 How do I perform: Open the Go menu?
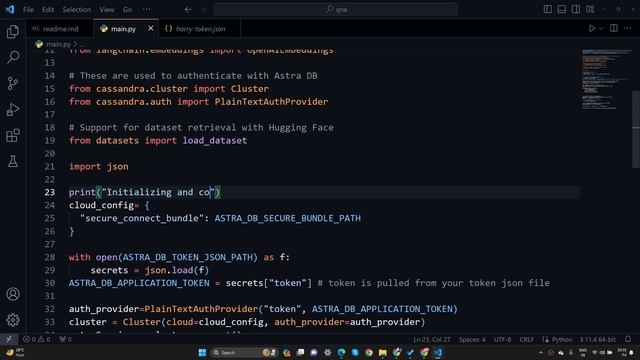pyautogui.click(x=127, y=9)
